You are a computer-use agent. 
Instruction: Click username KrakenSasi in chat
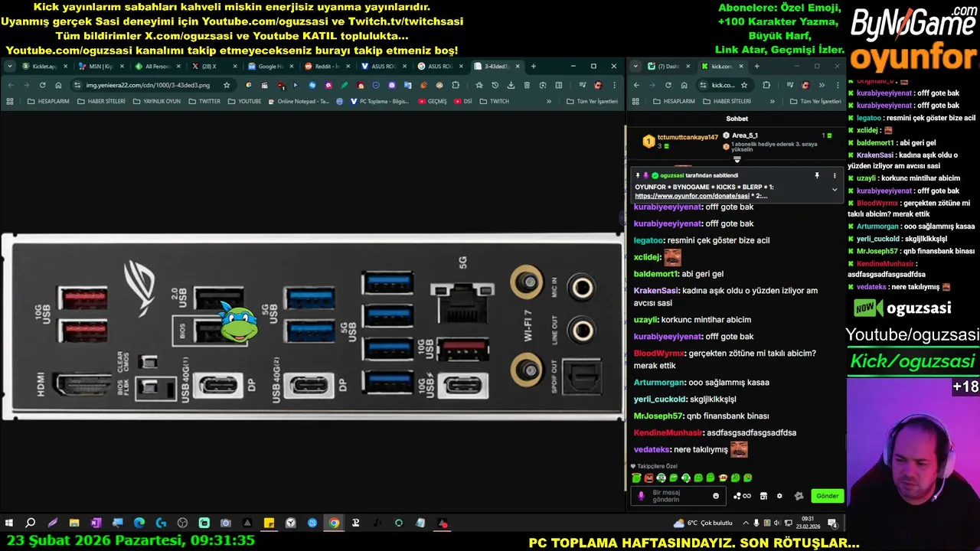point(656,291)
